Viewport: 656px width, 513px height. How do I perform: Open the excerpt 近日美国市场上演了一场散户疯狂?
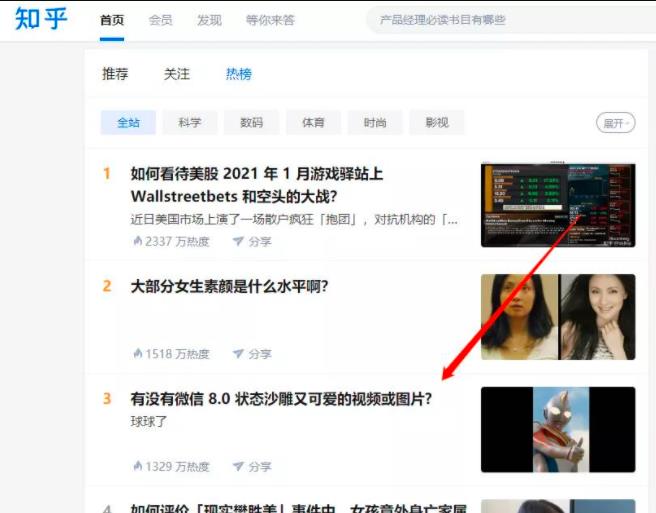(x=294, y=219)
